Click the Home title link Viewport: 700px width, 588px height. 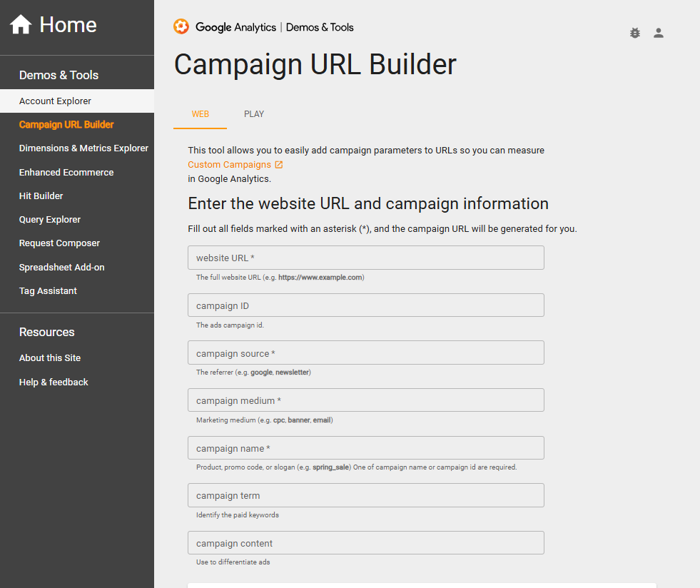point(68,24)
